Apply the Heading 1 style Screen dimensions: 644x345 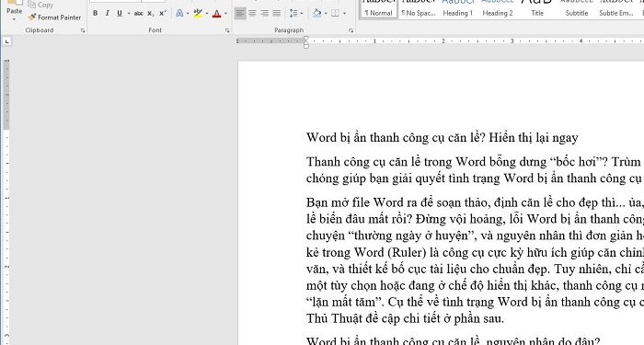pos(457,9)
